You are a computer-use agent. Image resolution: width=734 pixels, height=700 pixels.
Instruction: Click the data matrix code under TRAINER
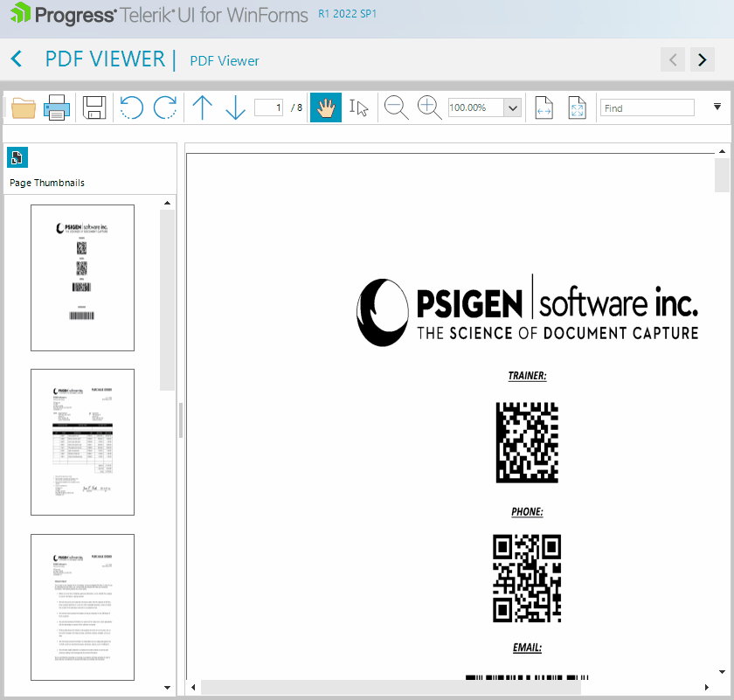[527, 442]
